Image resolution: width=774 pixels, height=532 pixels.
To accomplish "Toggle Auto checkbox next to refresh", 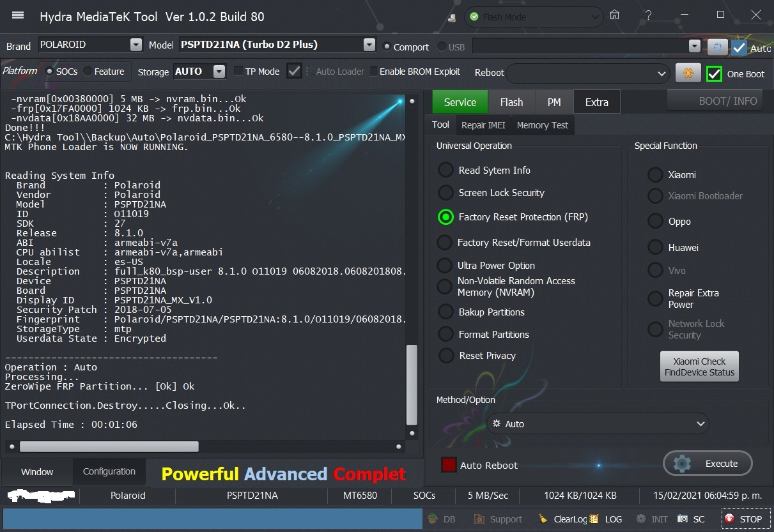I will click(739, 47).
